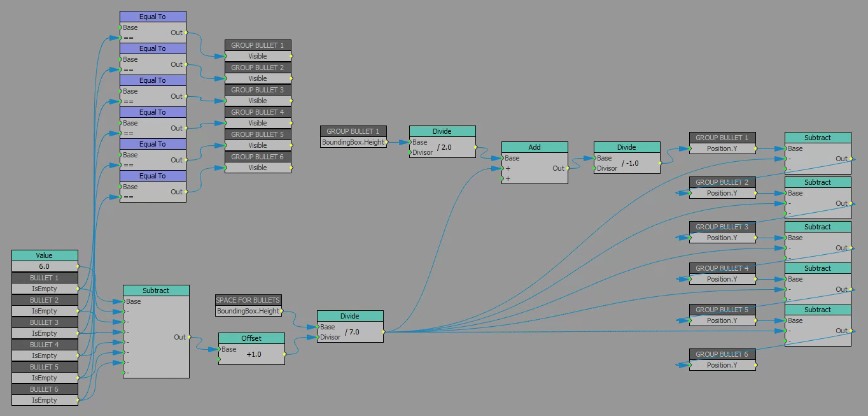The height and width of the screenshot is (416, 868).
Task: Select Position.Y row of GROUP BULLET 3
Action: (x=722, y=238)
